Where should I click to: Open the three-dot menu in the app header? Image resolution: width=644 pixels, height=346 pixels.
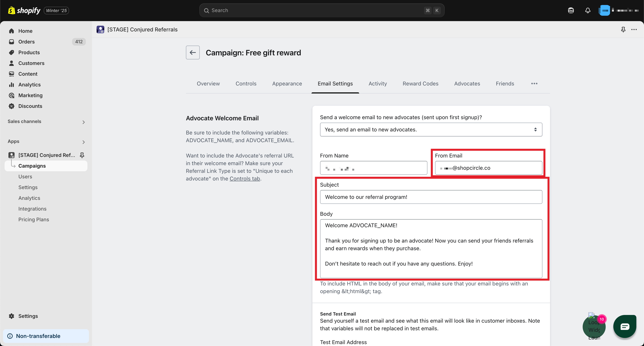634,30
